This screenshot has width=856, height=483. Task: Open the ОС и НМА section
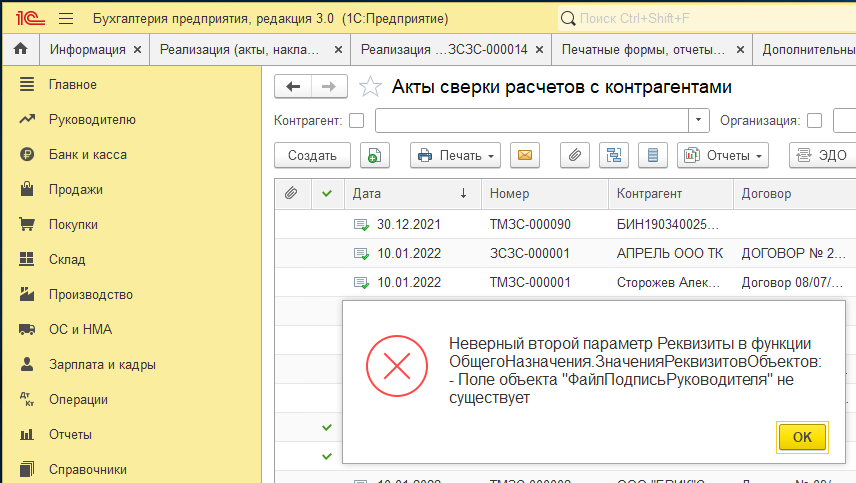[x=80, y=329]
